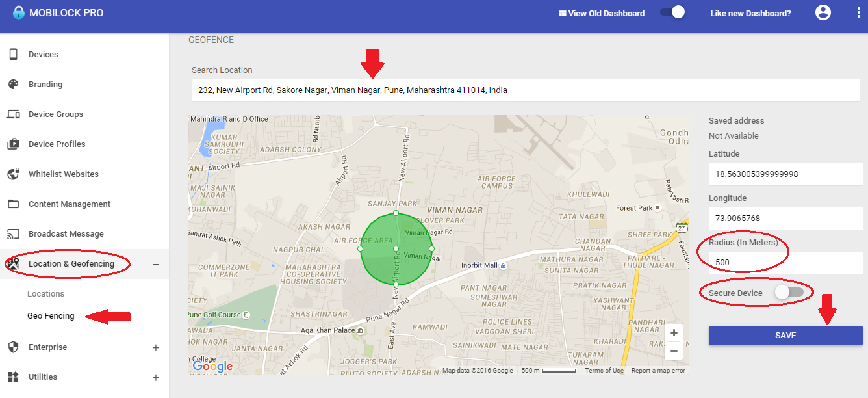The width and height of the screenshot is (868, 398).
Task: Enable the Secure Device toggle
Action: (789, 293)
